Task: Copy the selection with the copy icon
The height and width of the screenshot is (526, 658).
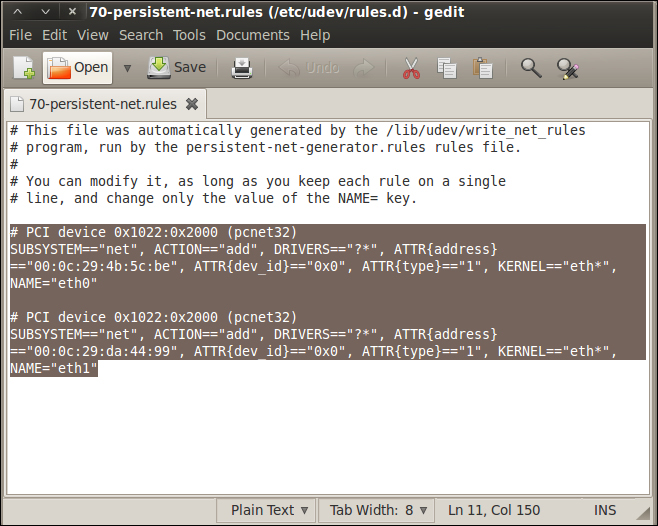Action: [446, 68]
